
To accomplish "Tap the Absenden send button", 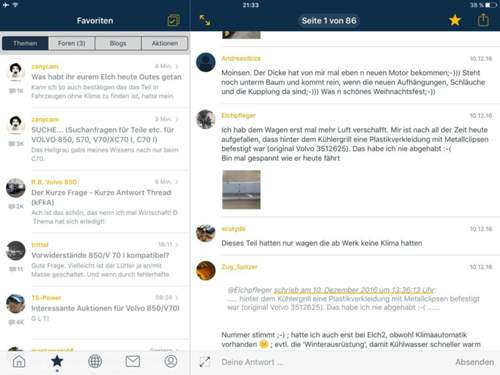I will click(x=475, y=362).
